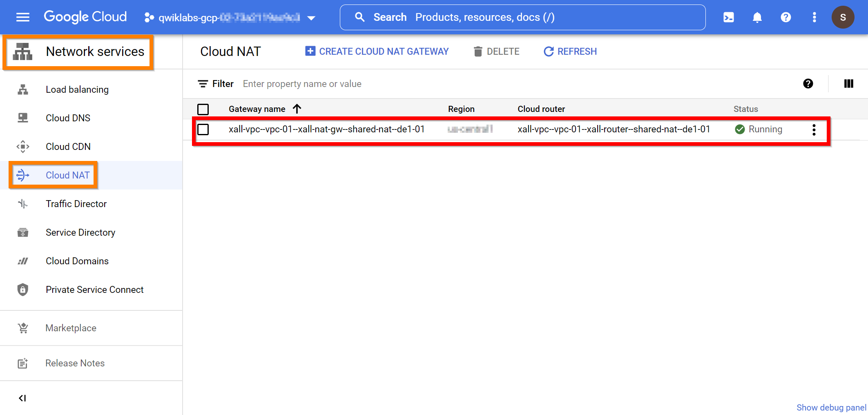This screenshot has height=415, width=868.
Task: Click the Marketplace cart icon
Action: tap(23, 328)
